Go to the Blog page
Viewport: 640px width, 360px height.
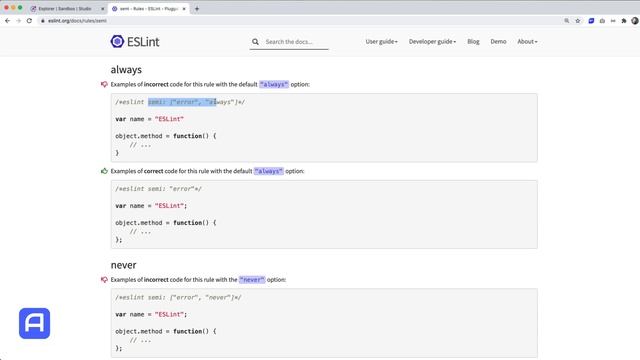coord(473,42)
